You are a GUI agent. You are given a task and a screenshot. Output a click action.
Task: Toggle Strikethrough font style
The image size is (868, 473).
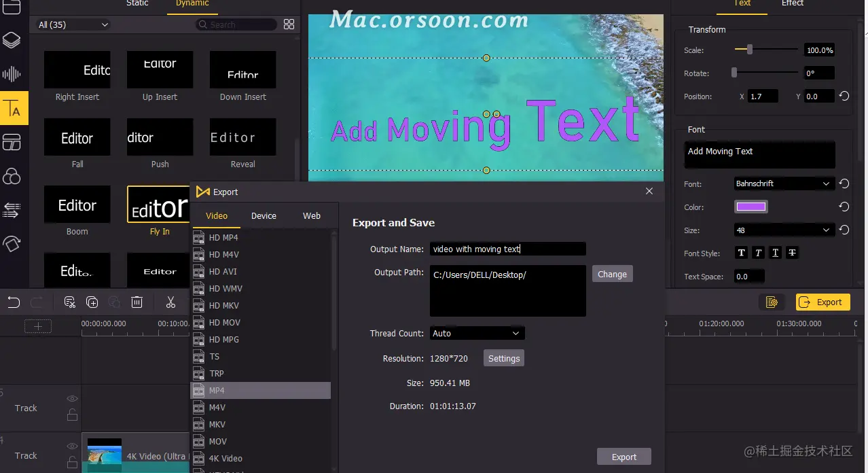pos(792,253)
